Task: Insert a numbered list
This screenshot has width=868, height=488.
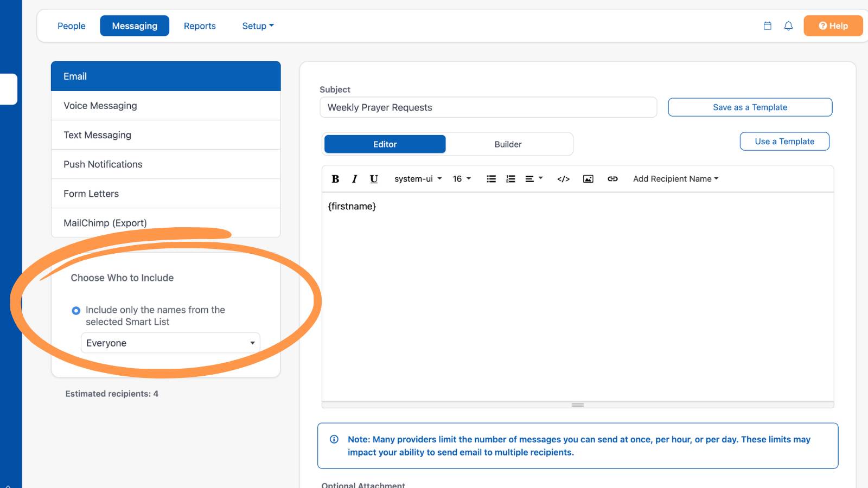Action: [x=510, y=179]
